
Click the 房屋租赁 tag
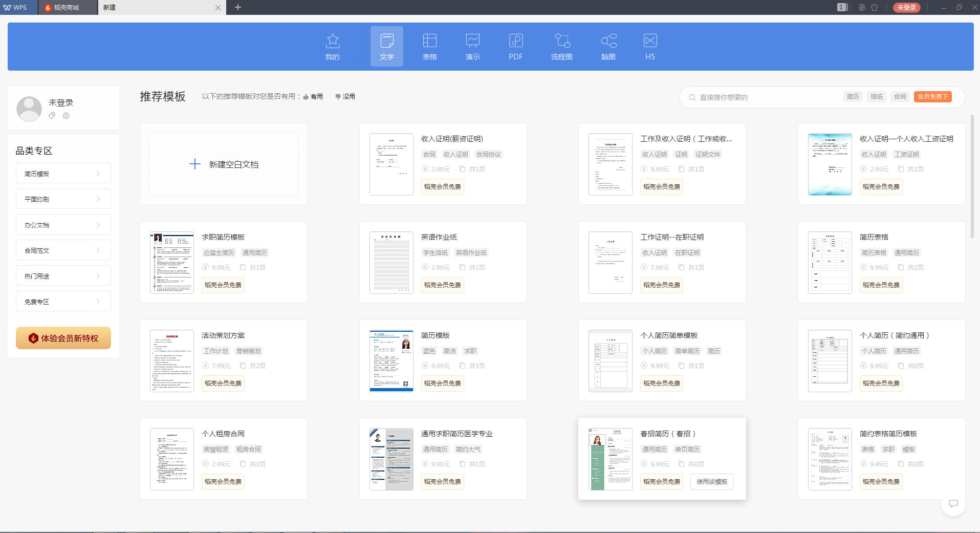216,449
